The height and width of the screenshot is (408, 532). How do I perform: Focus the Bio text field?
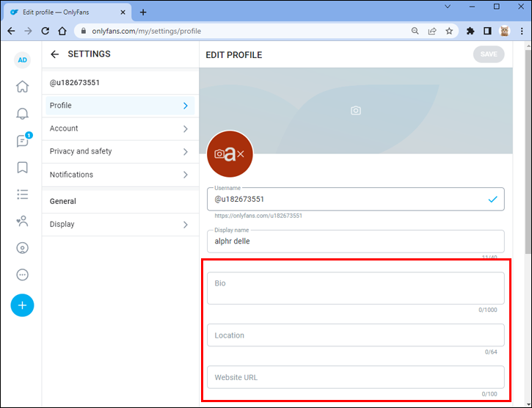[356, 288]
